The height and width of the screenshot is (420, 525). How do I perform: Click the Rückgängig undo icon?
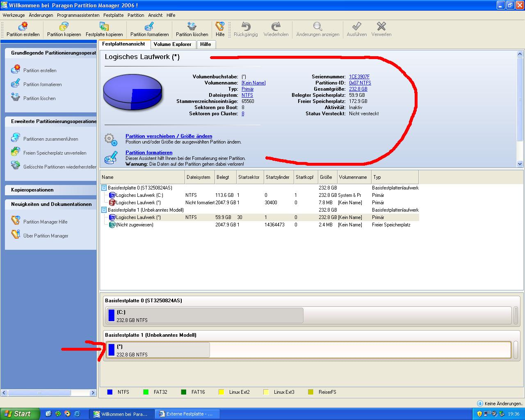coord(246,26)
